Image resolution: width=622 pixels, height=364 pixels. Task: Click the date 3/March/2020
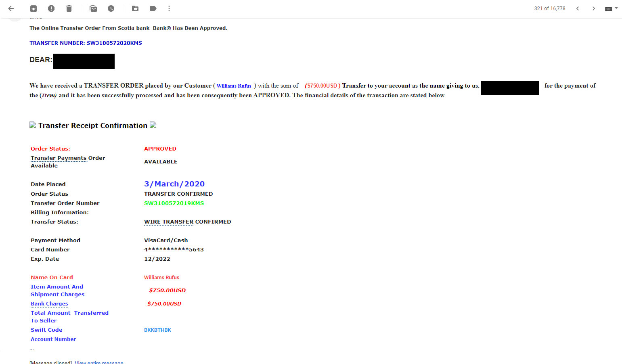(174, 184)
